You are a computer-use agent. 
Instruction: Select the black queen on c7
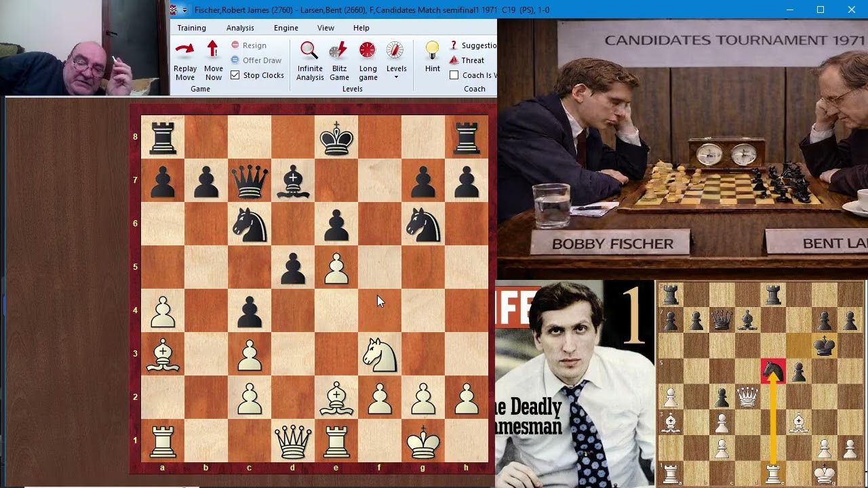250,180
